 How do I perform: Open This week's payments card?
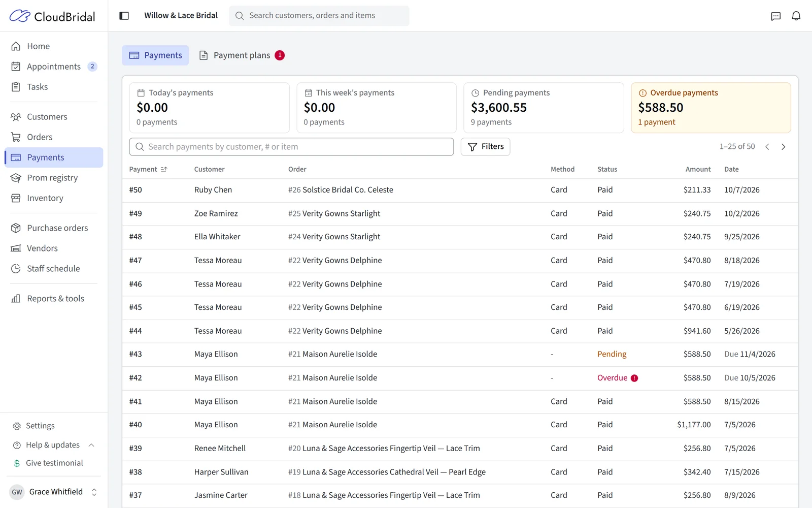pos(377,108)
